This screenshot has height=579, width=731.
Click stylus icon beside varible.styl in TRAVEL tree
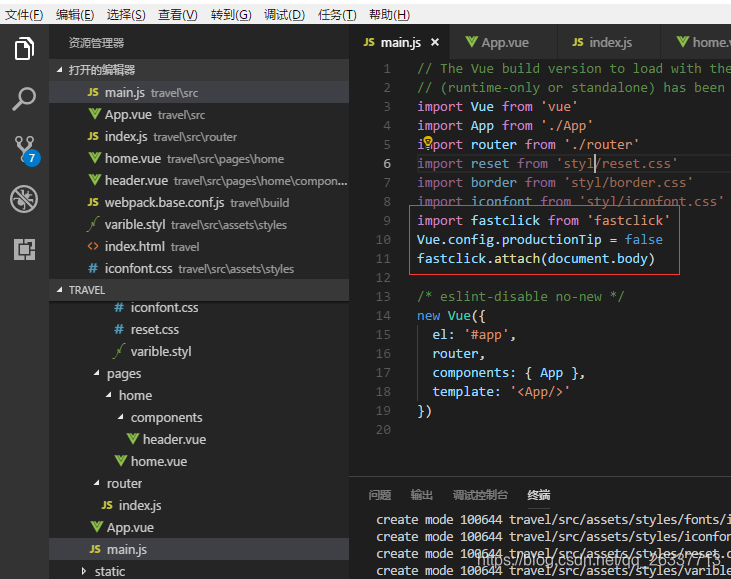point(119,351)
